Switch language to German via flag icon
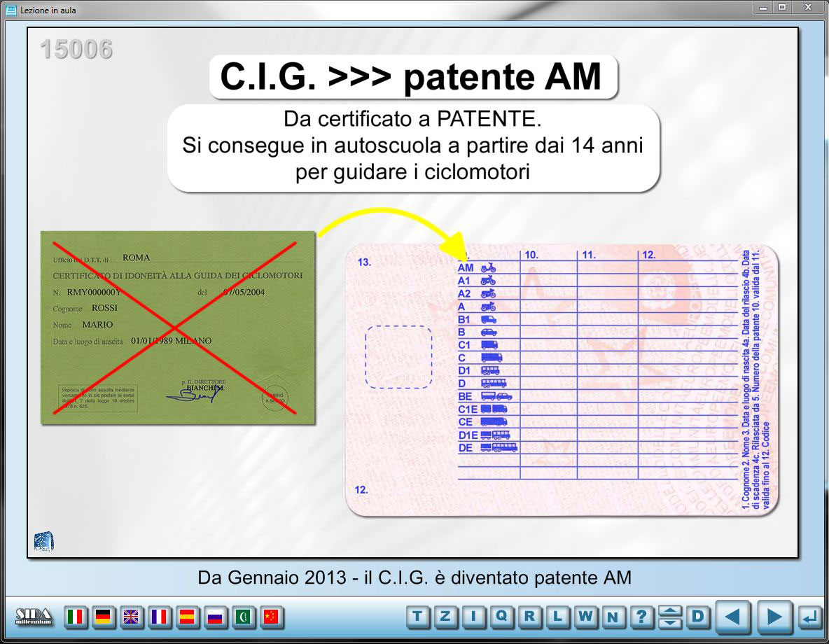Image resolution: width=829 pixels, height=644 pixels. tap(104, 618)
